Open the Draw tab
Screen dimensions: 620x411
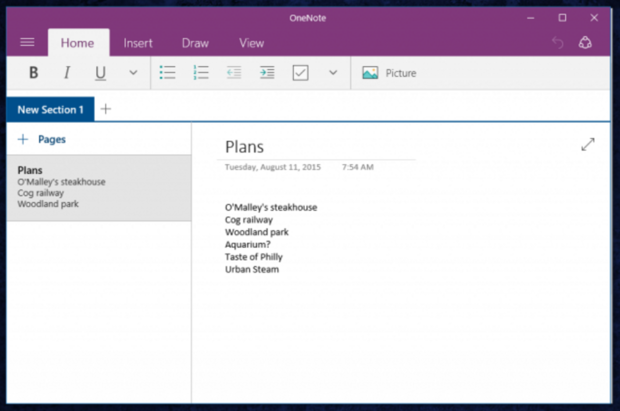click(195, 43)
